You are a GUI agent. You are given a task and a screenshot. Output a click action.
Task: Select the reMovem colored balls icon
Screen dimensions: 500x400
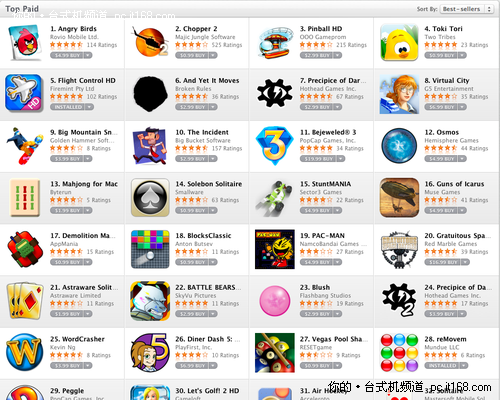(399, 353)
